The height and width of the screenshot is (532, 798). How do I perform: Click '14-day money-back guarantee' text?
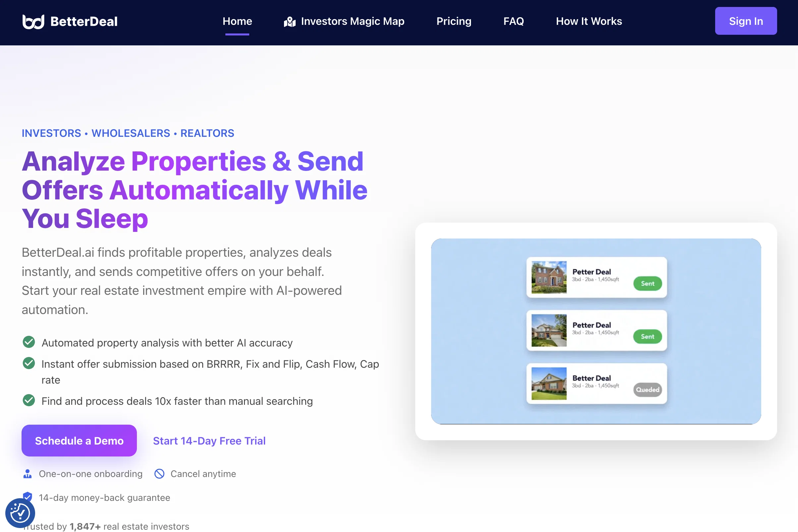[104, 498]
